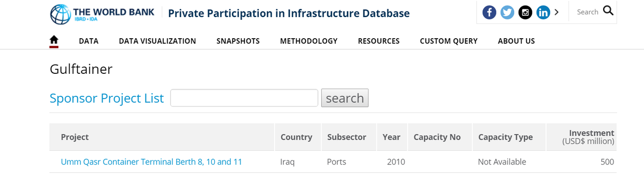This screenshot has height=189, width=644.
Task: Open the RESOURCES menu
Action: coord(379,41)
